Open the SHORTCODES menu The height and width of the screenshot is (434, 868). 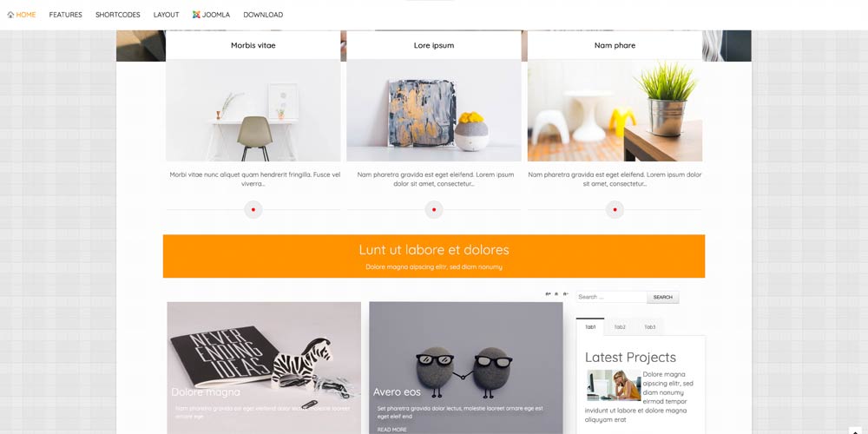tap(118, 15)
